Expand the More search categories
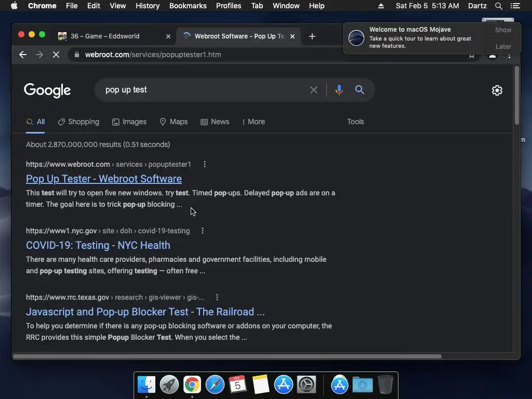The image size is (532, 399). point(254,122)
